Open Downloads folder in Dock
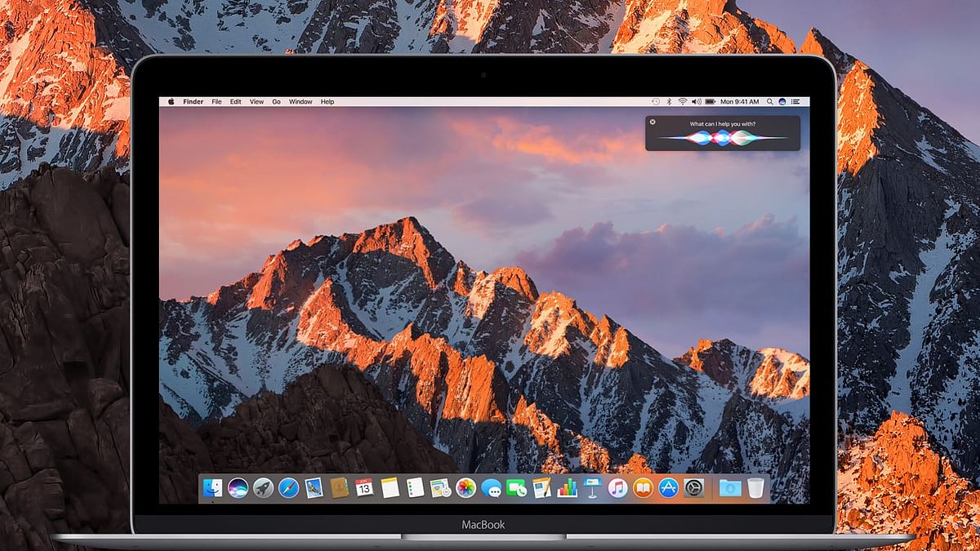Image resolution: width=980 pixels, height=551 pixels. coord(730,488)
